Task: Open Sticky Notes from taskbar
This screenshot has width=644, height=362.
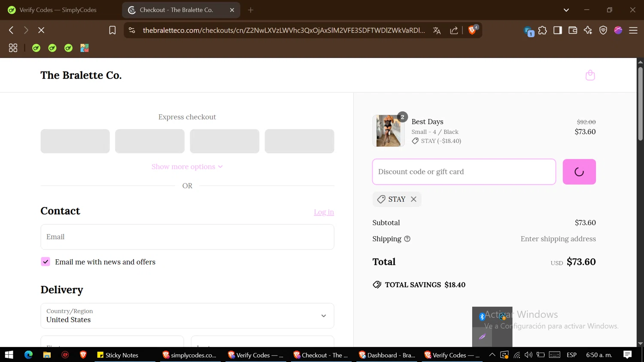Action: (x=125, y=355)
